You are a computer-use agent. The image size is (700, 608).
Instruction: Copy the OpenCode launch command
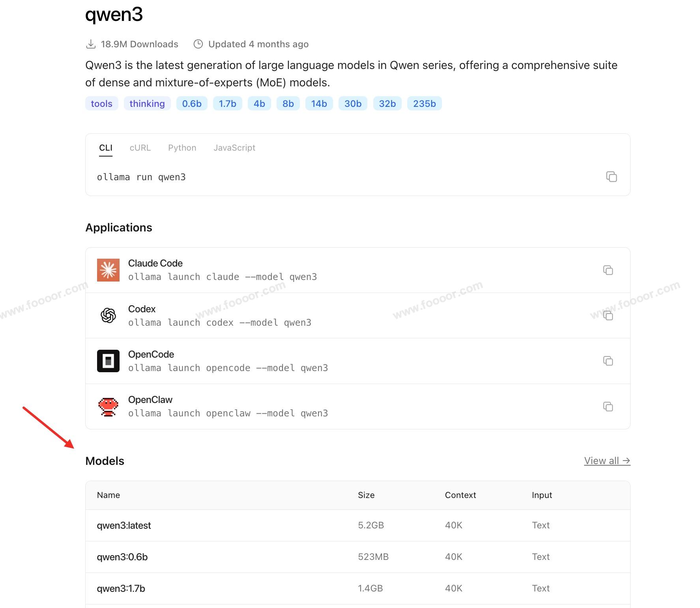[x=608, y=361]
